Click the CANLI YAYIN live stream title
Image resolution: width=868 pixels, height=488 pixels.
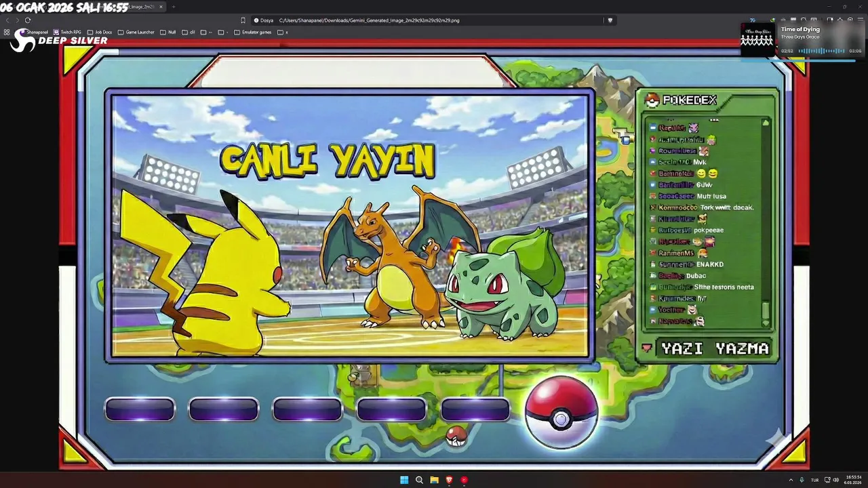tap(327, 161)
